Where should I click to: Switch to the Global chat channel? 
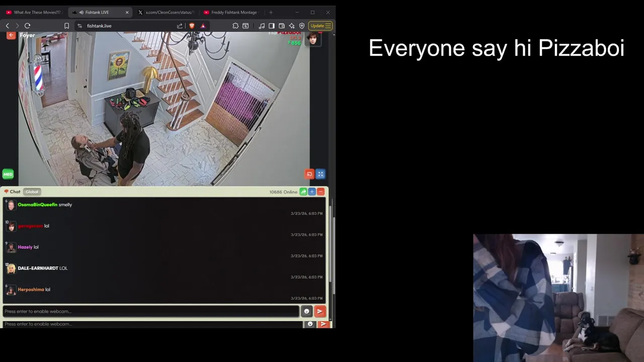pos(32,192)
